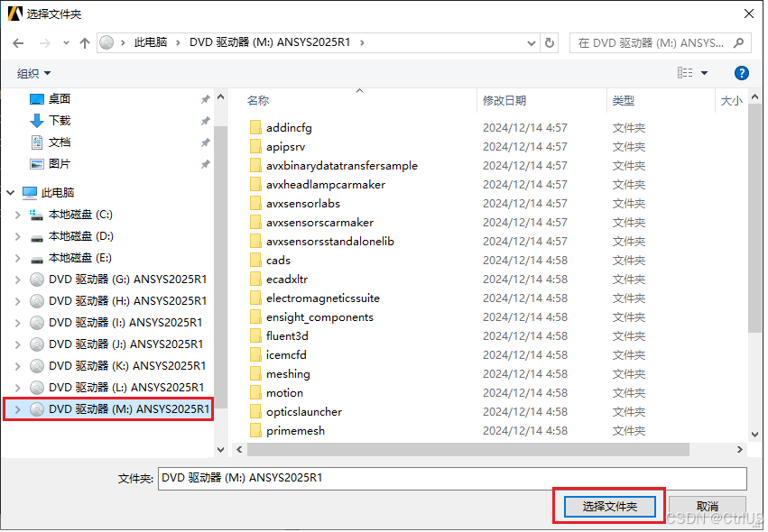The width and height of the screenshot is (768, 532).
Task: Select the meshing folder icon
Action: (x=255, y=374)
